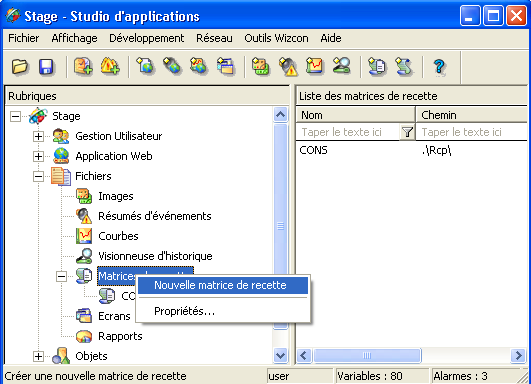Select Objets tree node
Screen dimensions: 531x384
tap(91, 356)
